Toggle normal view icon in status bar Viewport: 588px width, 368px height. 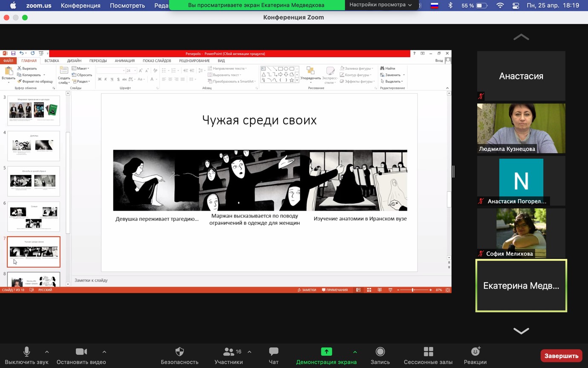[358, 290]
